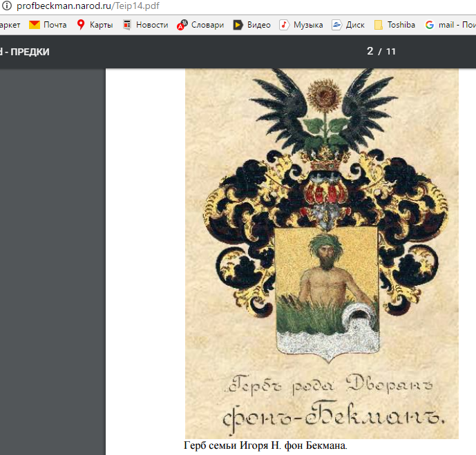Click the von Beckmann coat of arms image
The width and height of the screenshot is (476, 455).
pos(322,253)
